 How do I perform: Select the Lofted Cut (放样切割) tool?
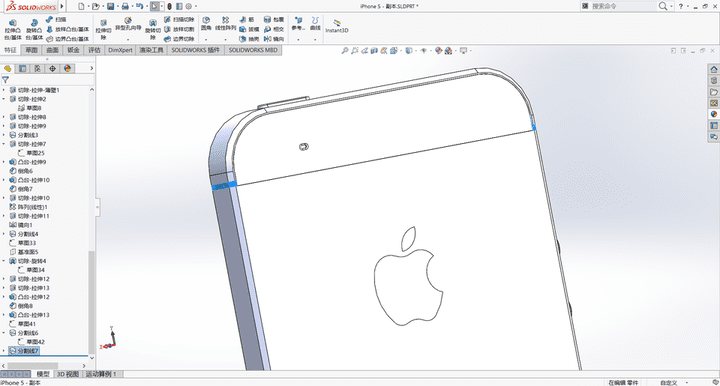(x=179, y=29)
